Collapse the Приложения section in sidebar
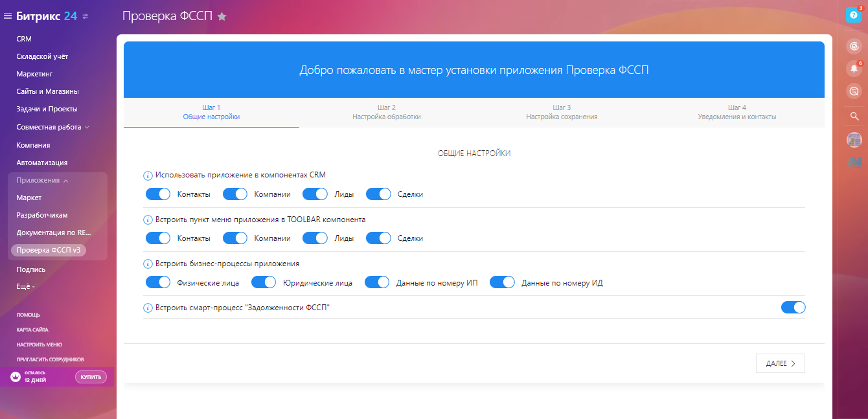This screenshot has height=419, width=868. point(43,180)
